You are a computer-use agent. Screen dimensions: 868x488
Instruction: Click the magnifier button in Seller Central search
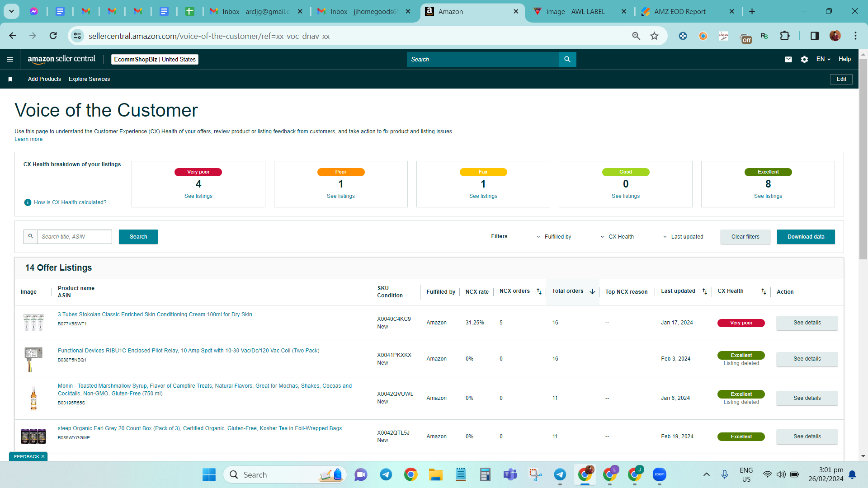pos(567,59)
